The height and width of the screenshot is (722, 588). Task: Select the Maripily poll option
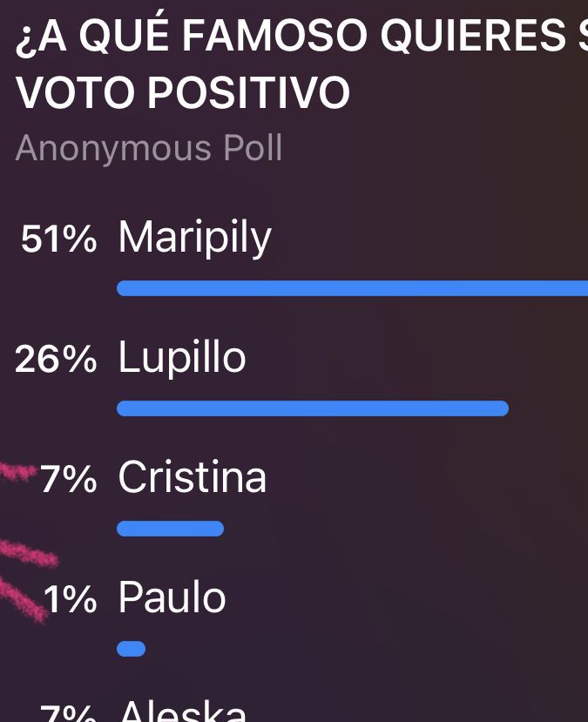(x=194, y=238)
